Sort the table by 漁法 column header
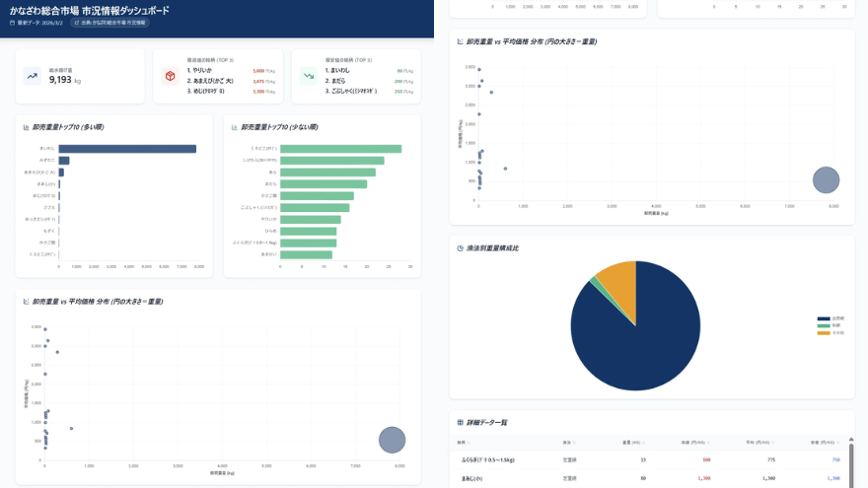868x488 pixels. point(567,443)
